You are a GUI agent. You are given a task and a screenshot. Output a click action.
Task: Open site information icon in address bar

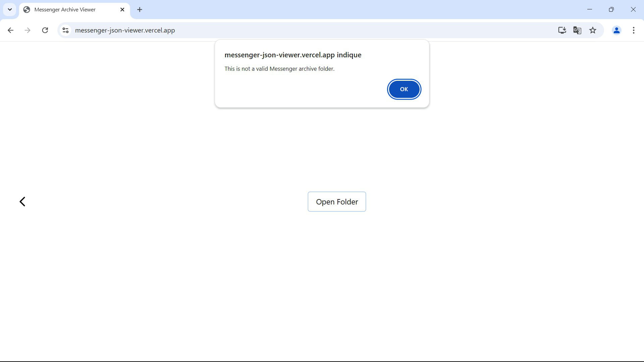click(x=65, y=30)
